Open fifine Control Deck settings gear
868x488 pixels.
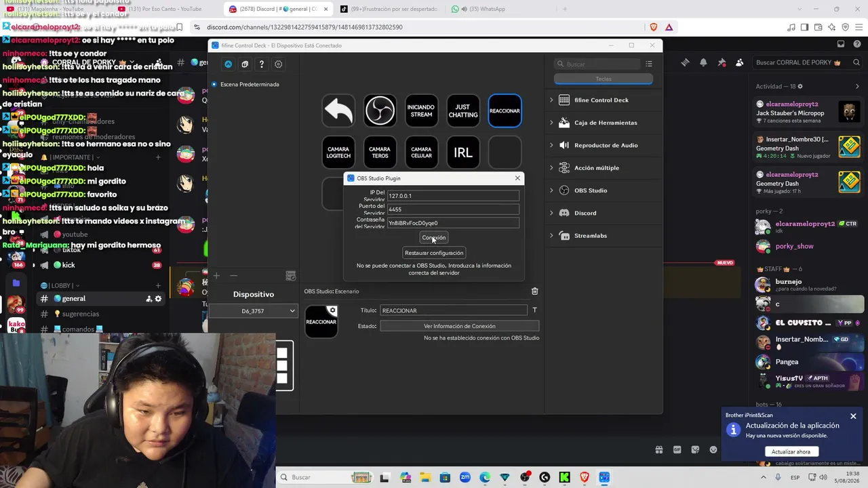[279, 64]
